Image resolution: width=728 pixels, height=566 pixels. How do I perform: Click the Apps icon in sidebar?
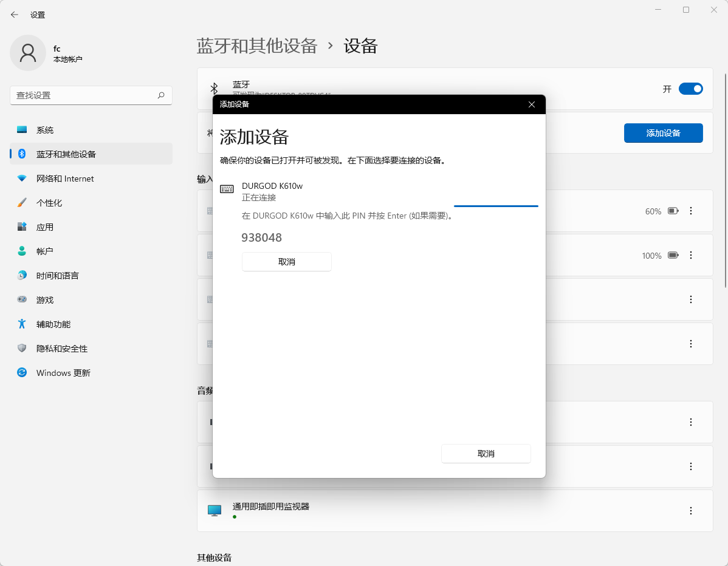coord(22,227)
